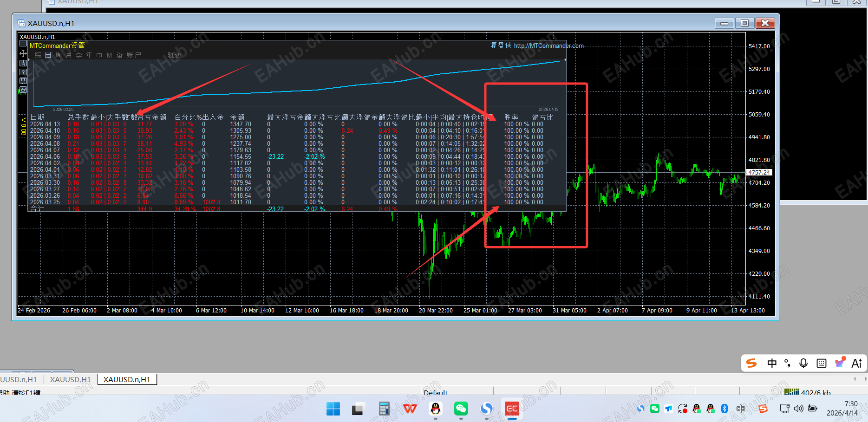This screenshot has height=422, width=868.
Task: Click the overlapping-windows icon in the panel sidebar
Action: 23,90
